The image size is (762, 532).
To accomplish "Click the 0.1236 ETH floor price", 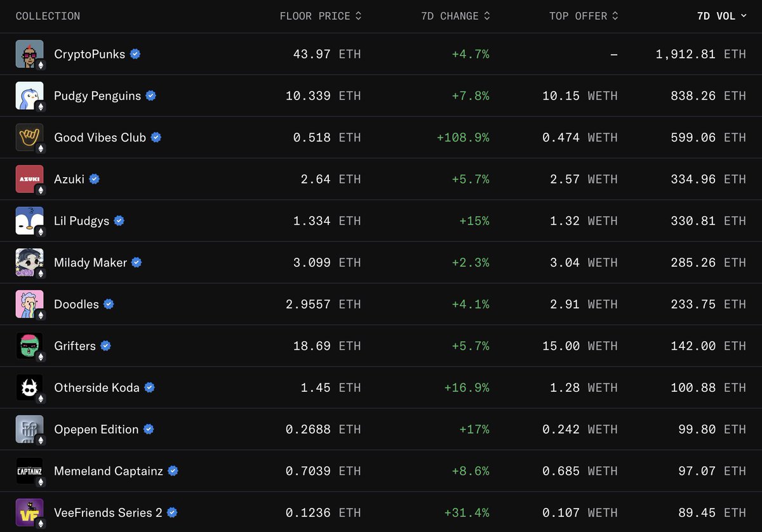I will (323, 512).
